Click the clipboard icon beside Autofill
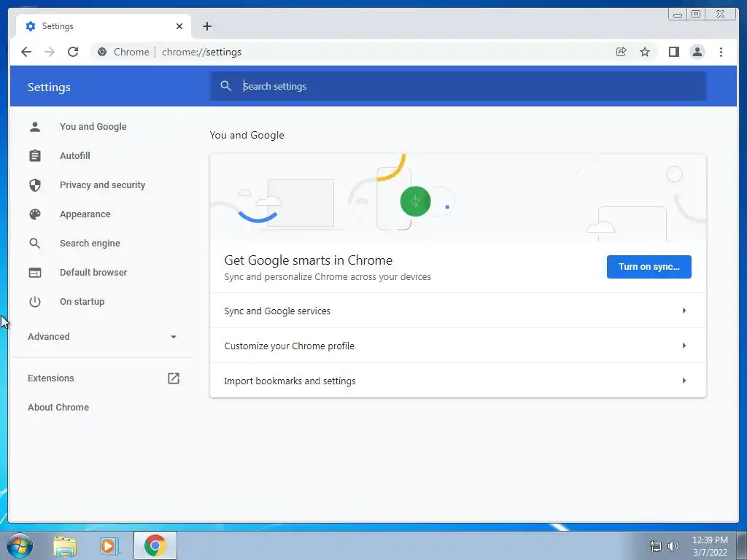Screen dimensions: 747x560 coord(35,156)
